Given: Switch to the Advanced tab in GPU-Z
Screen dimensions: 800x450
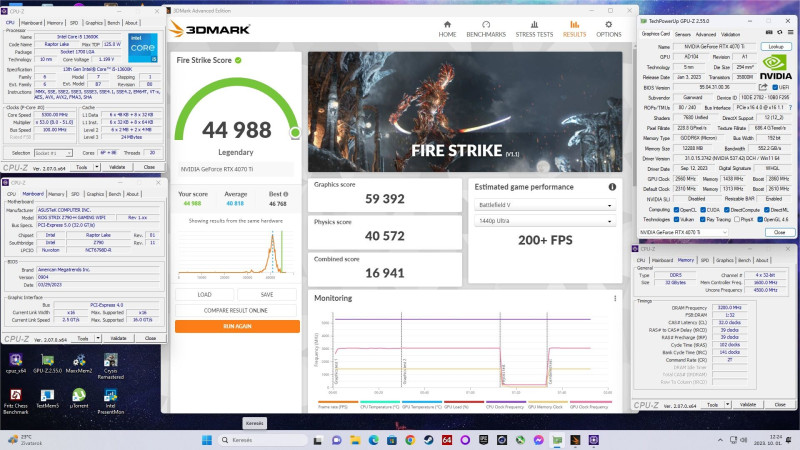Looking at the screenshot, I should click(706, 34).
